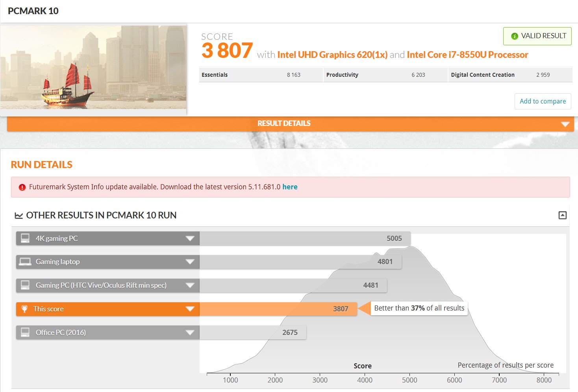Click the PCMARK 10 title
578x392 pixels.
(33, 11)
